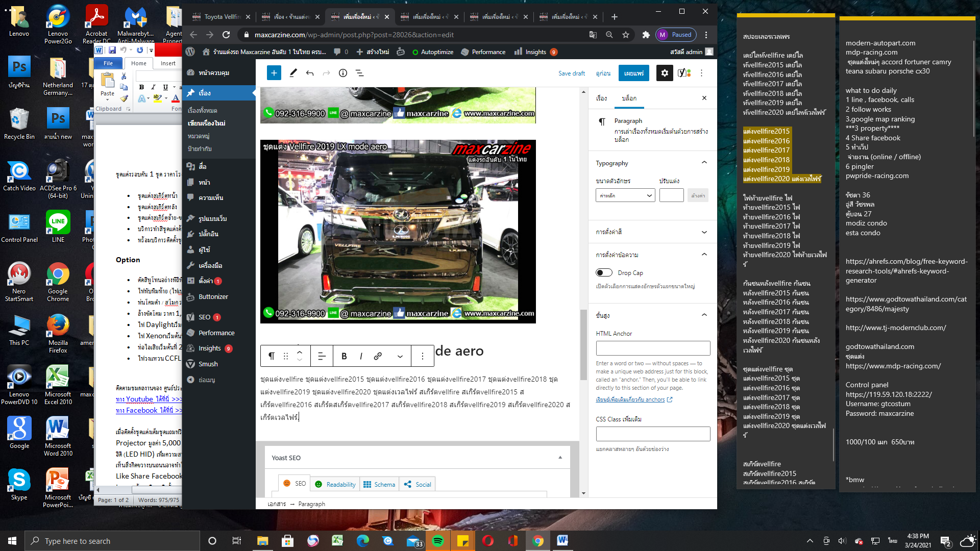This screenshot has height=551, width=980.
Task: Open the Insights item in the admin bar
Action: click(x=535, y=52)
